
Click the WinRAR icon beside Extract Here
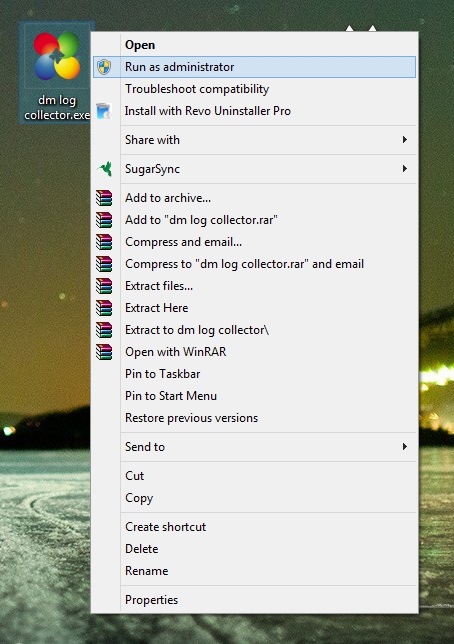click(x=104, y=308)
